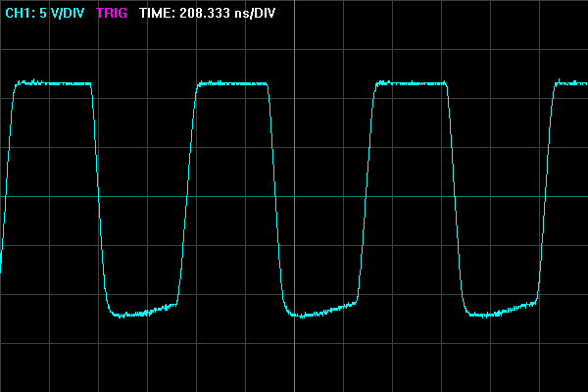588x392 pixels.
Task: Select the TIME: 208.333 ns/DIV readout
Action: pyautogui.click(x=208, y=13)
